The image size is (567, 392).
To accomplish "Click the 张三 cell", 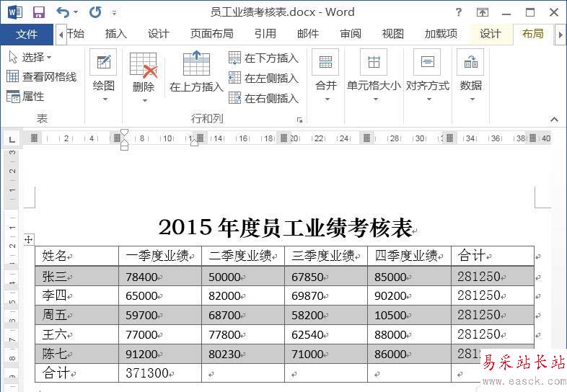I will [76, 277].
